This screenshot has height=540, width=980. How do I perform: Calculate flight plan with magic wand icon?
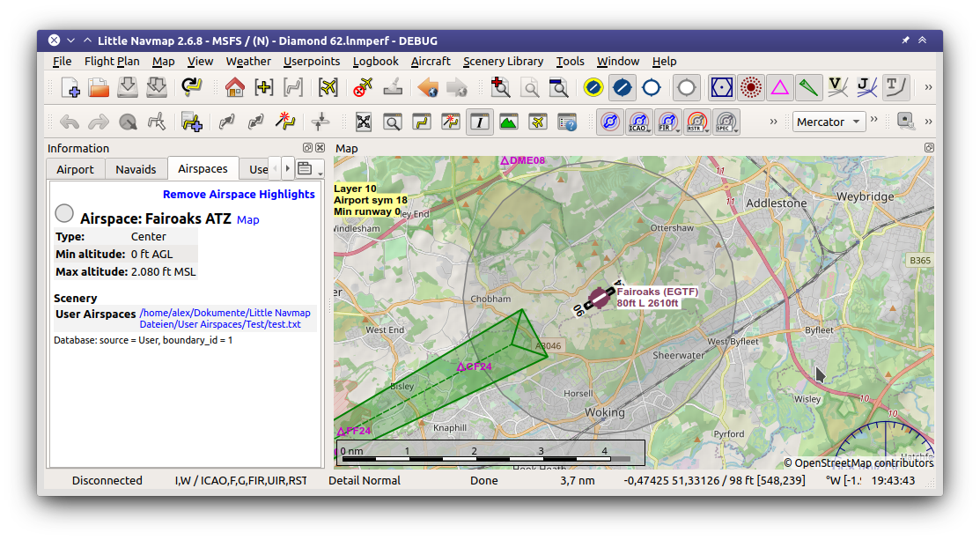(x=285, y=122)
